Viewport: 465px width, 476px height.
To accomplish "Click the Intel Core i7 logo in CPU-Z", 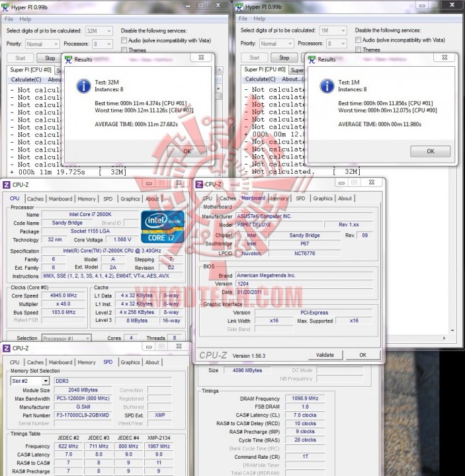I will click(163, 227).
